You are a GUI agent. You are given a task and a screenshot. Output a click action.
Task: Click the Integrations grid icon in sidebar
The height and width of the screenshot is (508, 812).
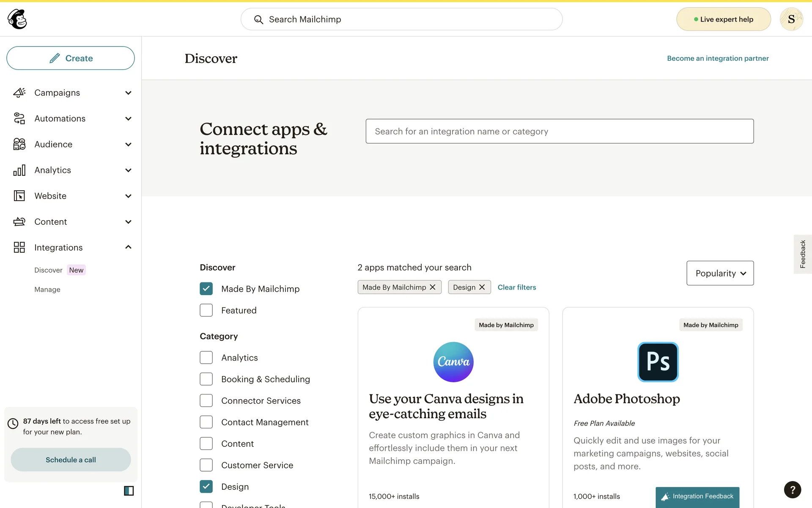tap(19, 247)
